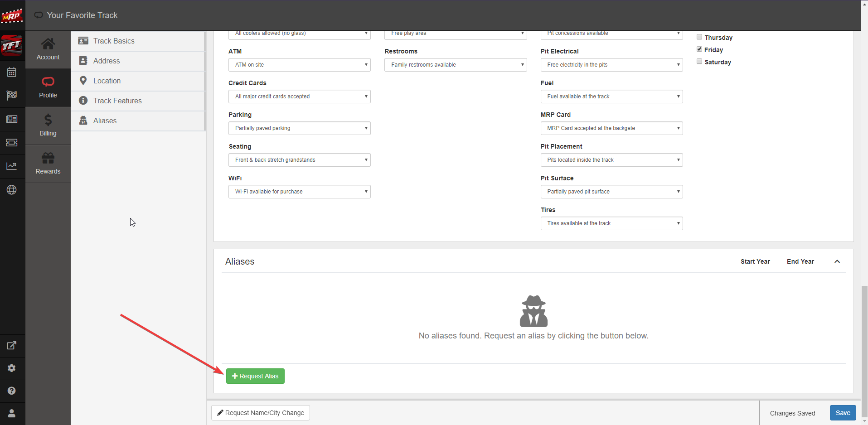Open settings gear icon in sidebar
This screenshot has width=868, height=425.
coord(12,368)
